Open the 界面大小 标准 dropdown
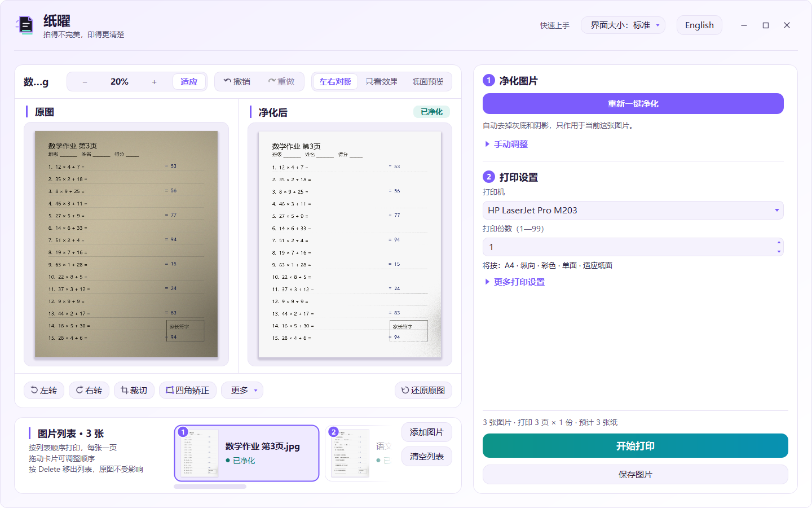The height and width of the screenshot is (508, 812). (x=623, y=25)
